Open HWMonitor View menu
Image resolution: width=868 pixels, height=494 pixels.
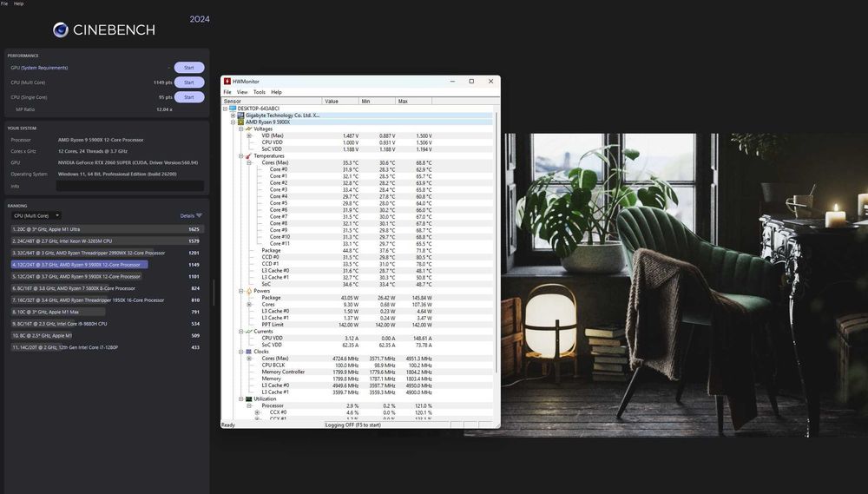[242, 92]
